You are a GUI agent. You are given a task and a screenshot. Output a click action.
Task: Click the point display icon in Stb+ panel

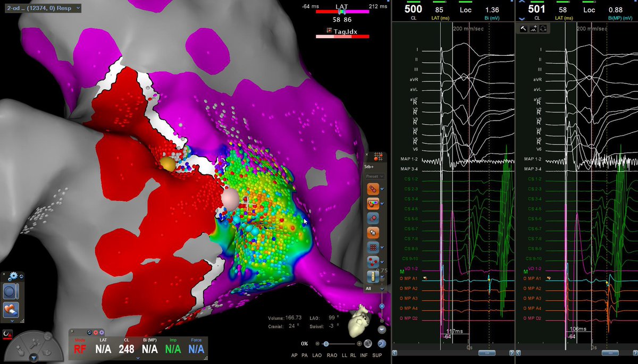click(373, 188)
